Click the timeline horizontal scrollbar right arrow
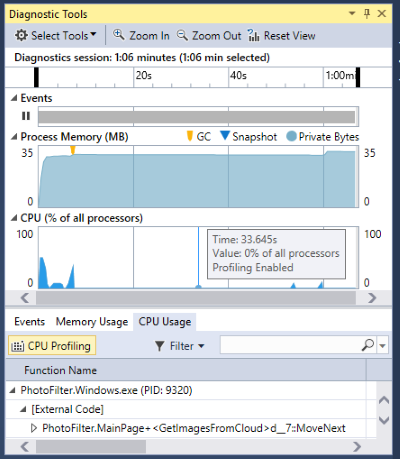The image size is (400, 459). click(372, 298)
